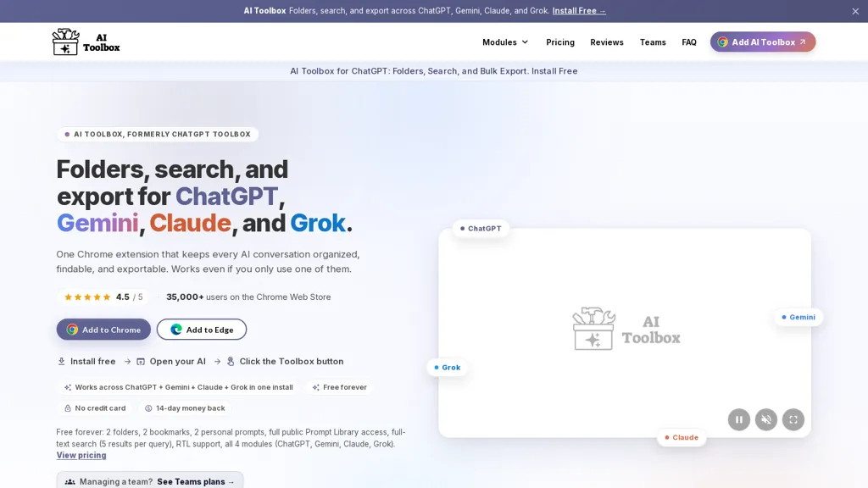Select the Gemini label on video card
Screen dimensions: 868x488
(798, 317)
